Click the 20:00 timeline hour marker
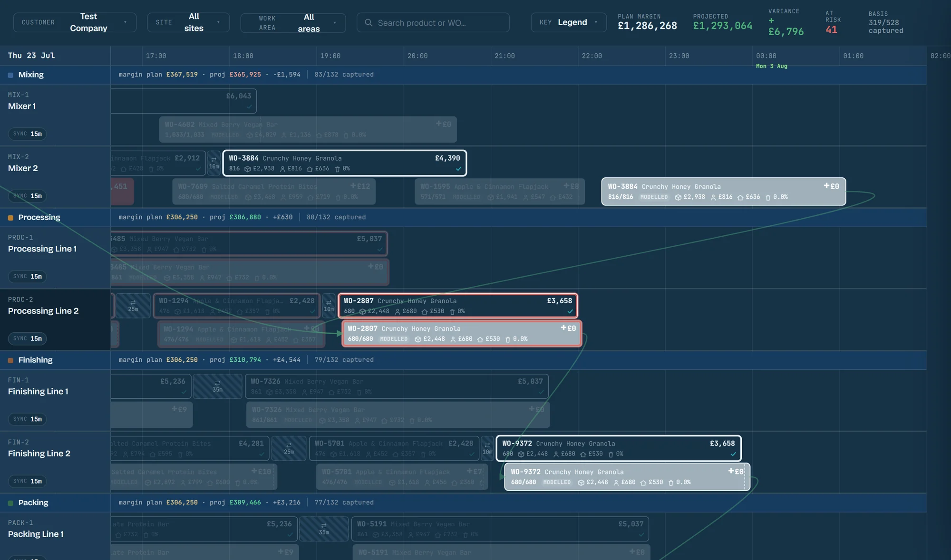The width and height of the screenshot is (951, 560). 417,56
